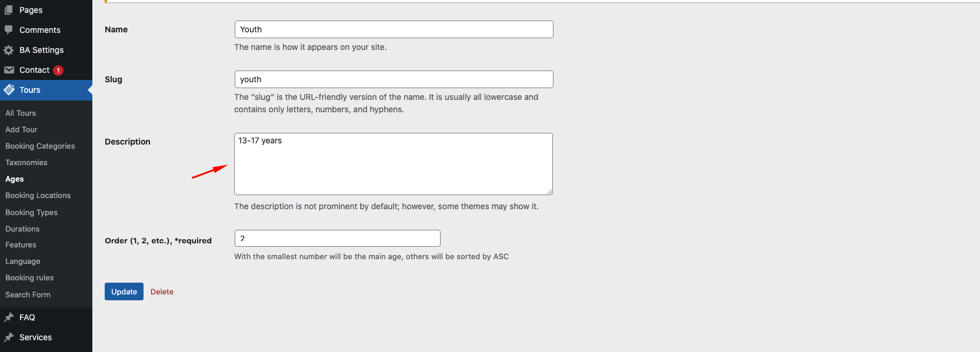Focus the Name field containing Youth

394,29
